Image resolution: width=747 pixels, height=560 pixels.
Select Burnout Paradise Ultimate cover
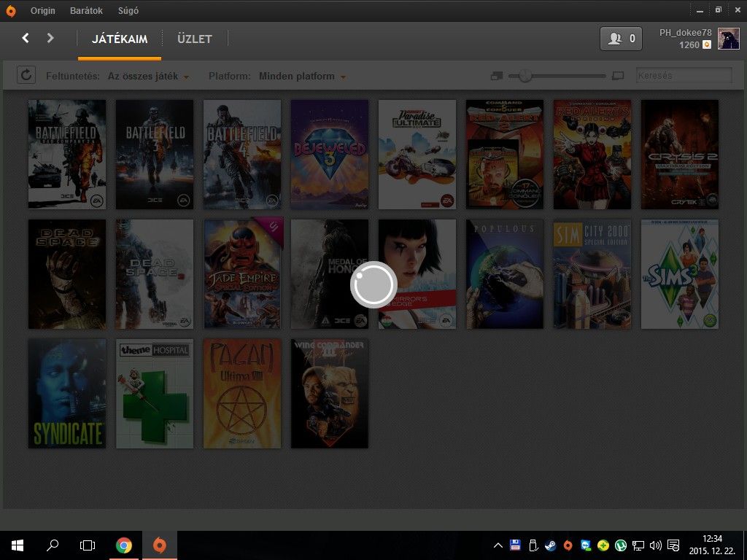point(417,155)
